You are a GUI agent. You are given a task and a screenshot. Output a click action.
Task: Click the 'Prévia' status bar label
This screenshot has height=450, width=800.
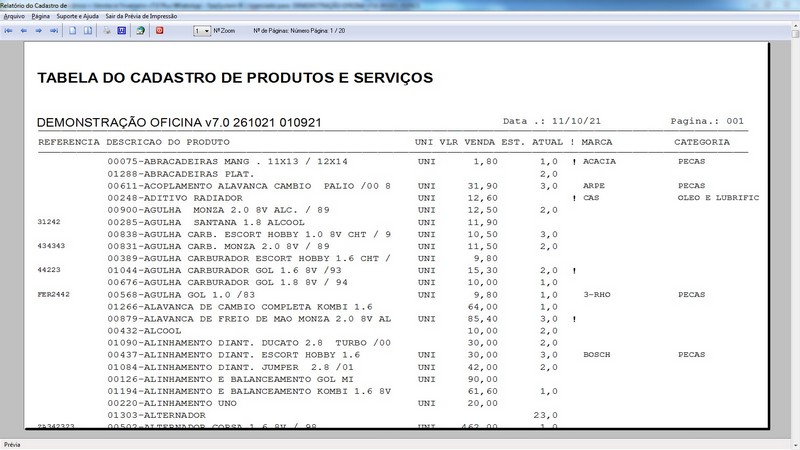tap(12, 444)
